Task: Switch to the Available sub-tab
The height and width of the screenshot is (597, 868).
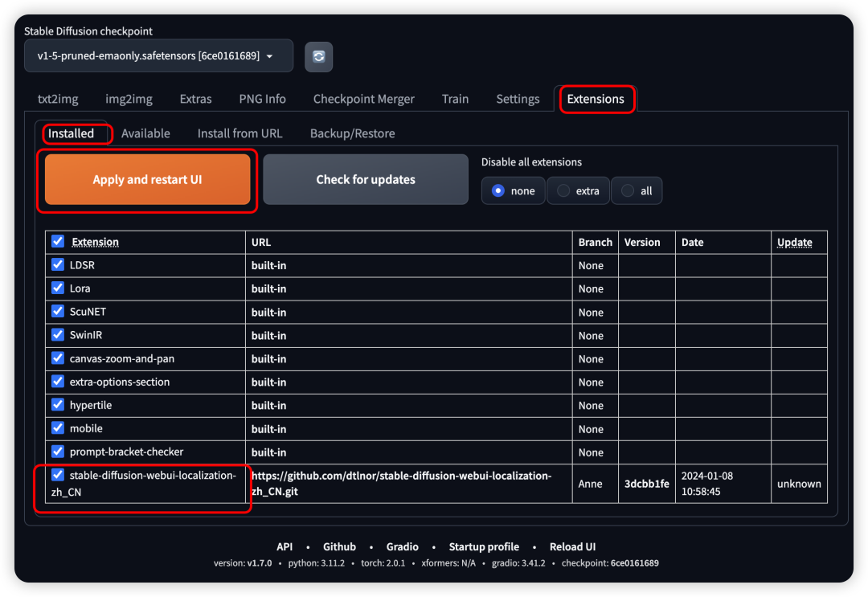Action: click(x=145, y=133)
